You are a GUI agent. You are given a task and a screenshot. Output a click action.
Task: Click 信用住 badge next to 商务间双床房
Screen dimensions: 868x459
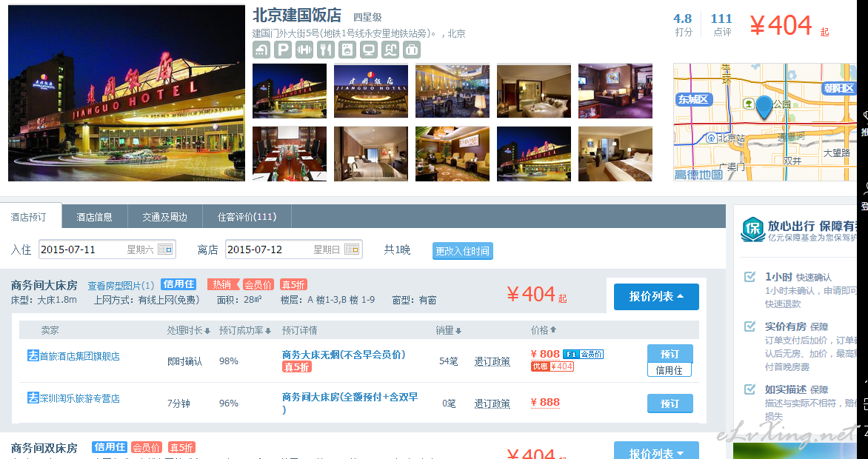[110, 447]
